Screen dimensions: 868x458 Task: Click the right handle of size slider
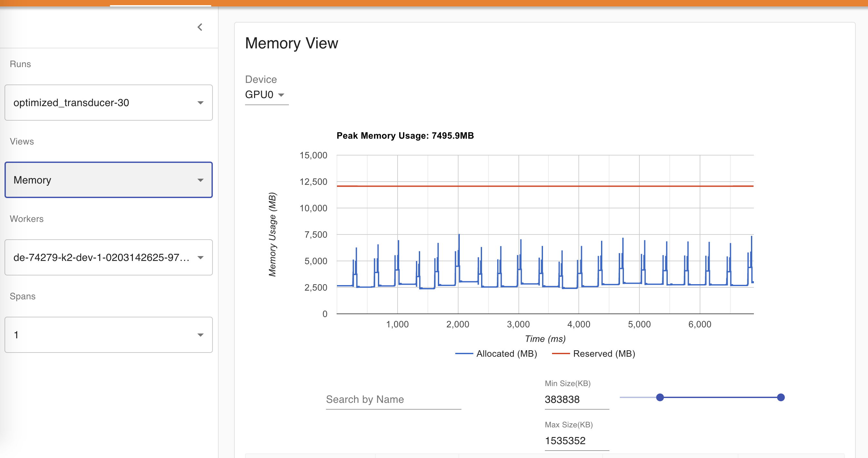pyautogui.click(x=780, y=397)
